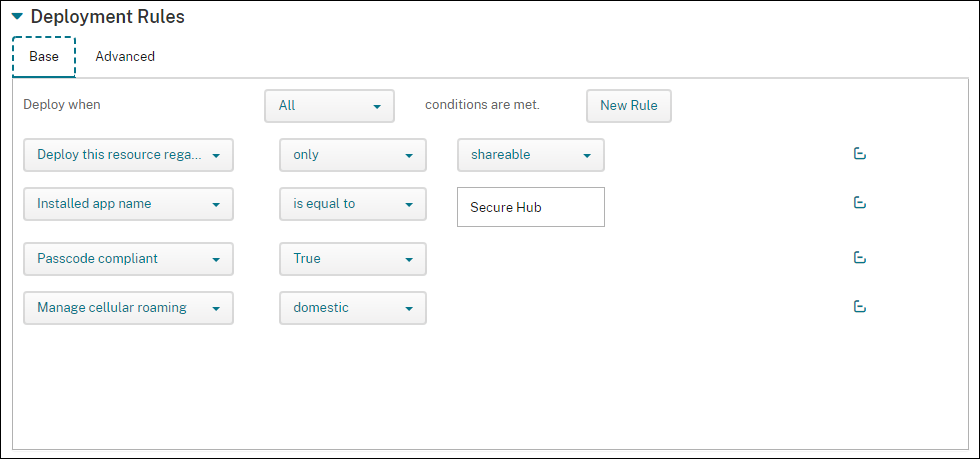Click the Deployment Rules heading text
This screenshot has width=980, height=459.
[107, 17]
